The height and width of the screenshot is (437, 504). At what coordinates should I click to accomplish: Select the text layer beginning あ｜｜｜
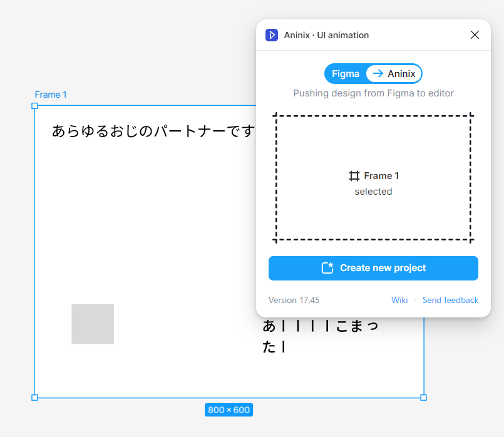click(x=320, y=336)
